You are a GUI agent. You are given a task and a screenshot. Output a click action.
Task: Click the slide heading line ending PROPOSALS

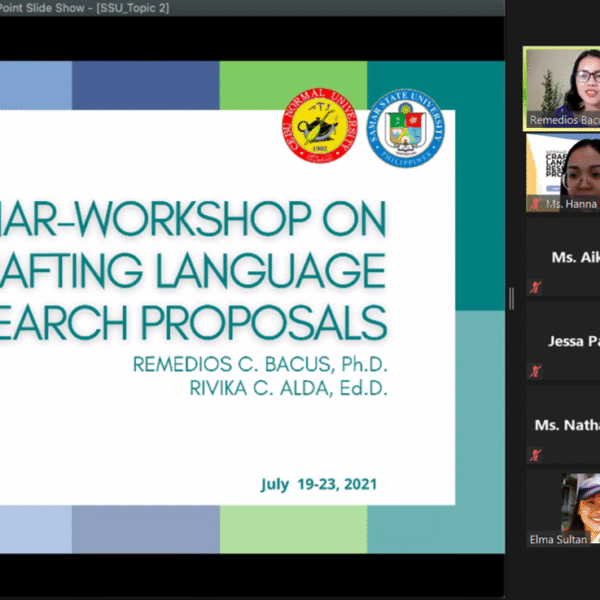pyautogui.click(x=193, y=322)
